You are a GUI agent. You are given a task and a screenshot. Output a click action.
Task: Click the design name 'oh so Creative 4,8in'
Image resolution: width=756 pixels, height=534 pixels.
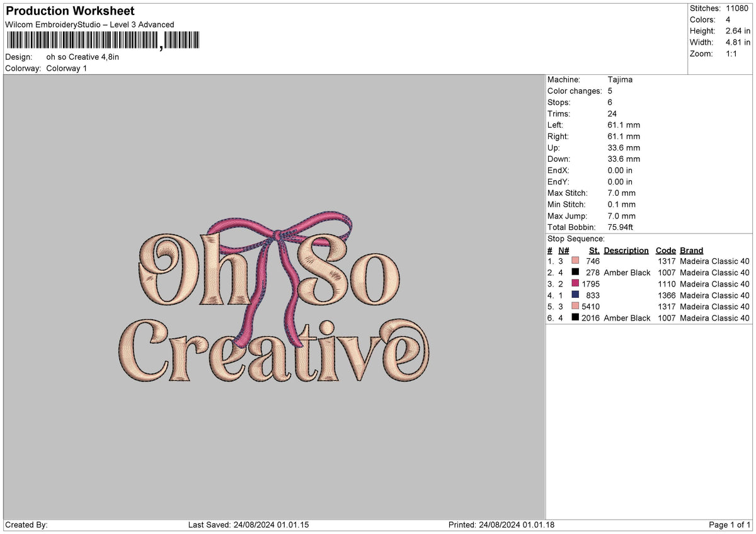coord(83,57)
